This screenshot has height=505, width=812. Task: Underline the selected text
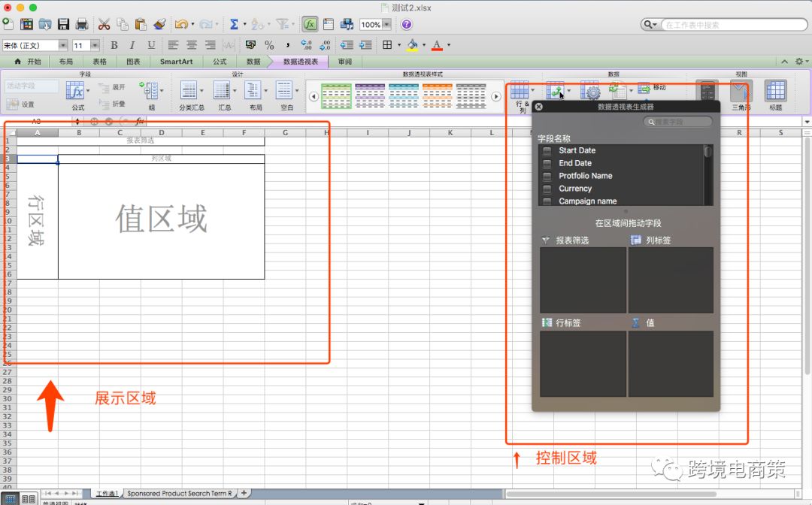click(x=151, y=45)
